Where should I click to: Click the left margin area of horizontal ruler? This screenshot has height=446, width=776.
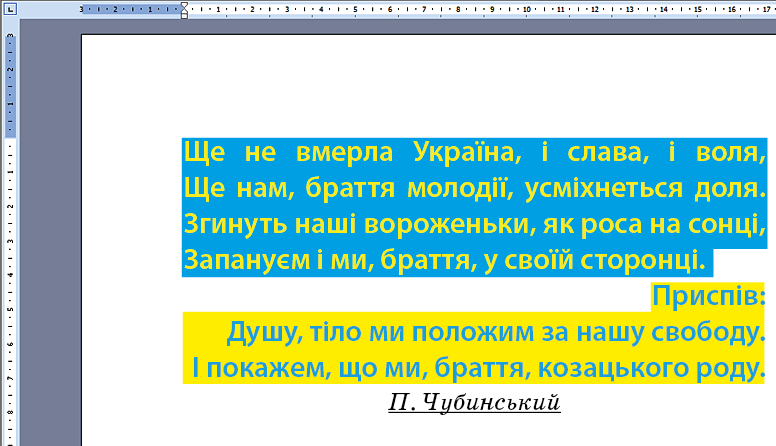pyautogui.click(x=130, y=9)
